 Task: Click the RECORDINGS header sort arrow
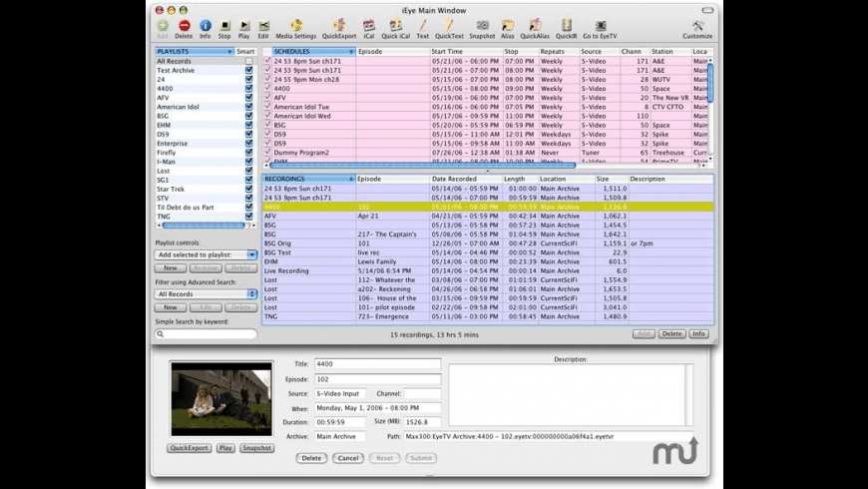point(351,179)
